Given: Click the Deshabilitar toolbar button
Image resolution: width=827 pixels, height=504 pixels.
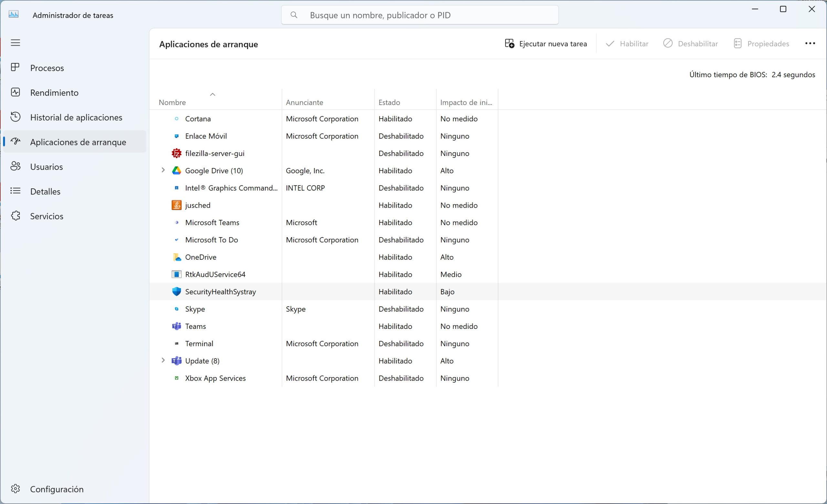Looking at the screenshot, I should [x=690, y=44].
